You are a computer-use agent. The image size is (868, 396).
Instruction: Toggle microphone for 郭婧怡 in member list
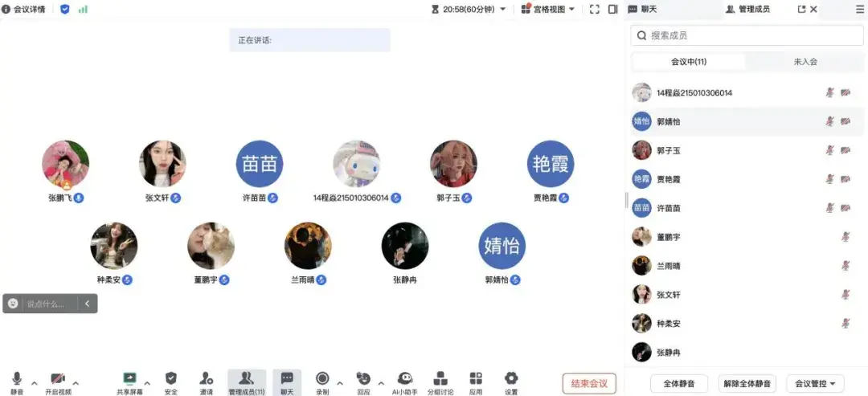[829, 121]
